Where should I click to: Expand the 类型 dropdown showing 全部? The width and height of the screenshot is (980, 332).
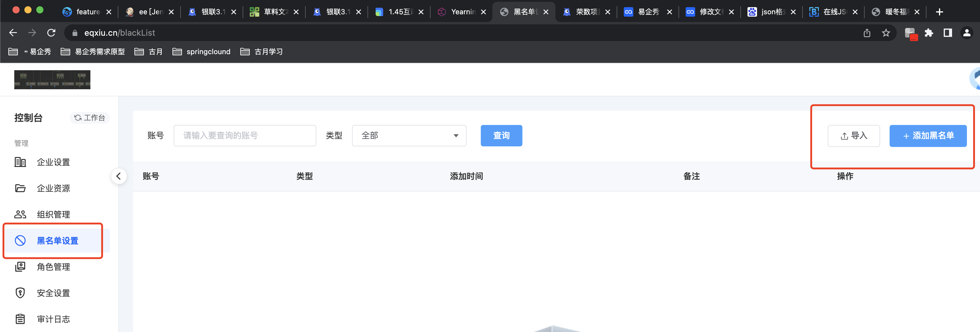(409, 136)
